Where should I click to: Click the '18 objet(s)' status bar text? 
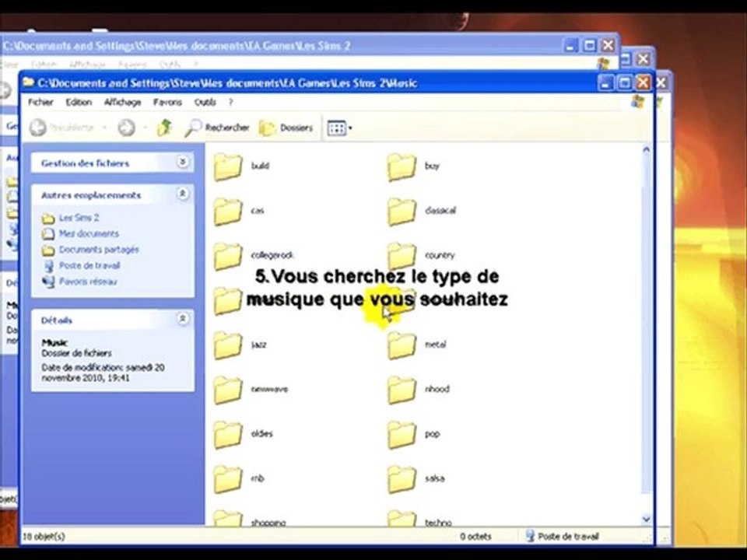click(x=44, y=536)
